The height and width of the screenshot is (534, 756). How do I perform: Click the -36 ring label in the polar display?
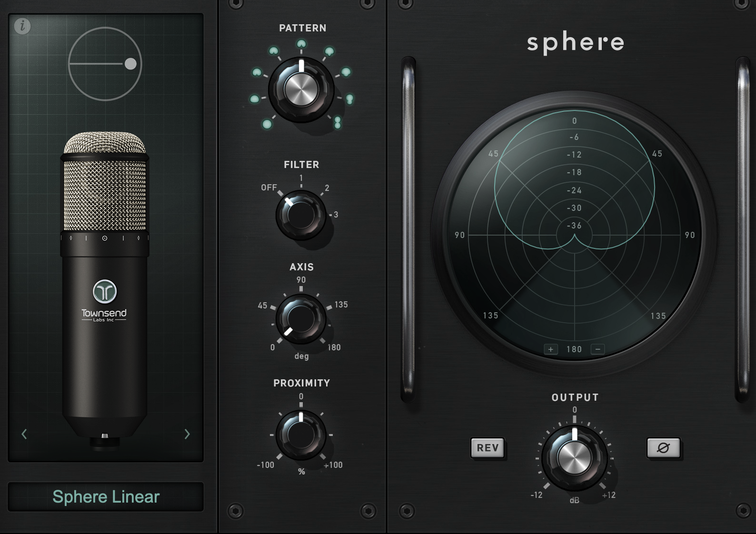click(x=574, y=226)
